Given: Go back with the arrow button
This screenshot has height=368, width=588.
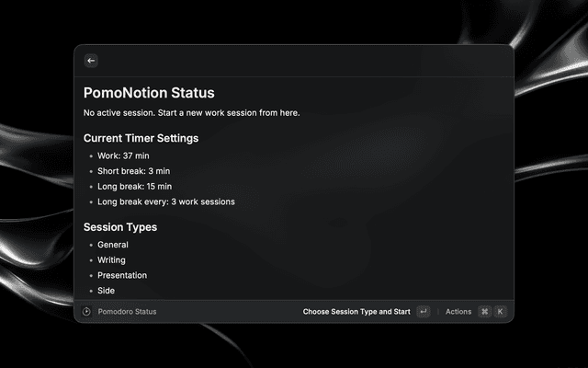Looking at the screenshot, I should (x=91, y=61).
